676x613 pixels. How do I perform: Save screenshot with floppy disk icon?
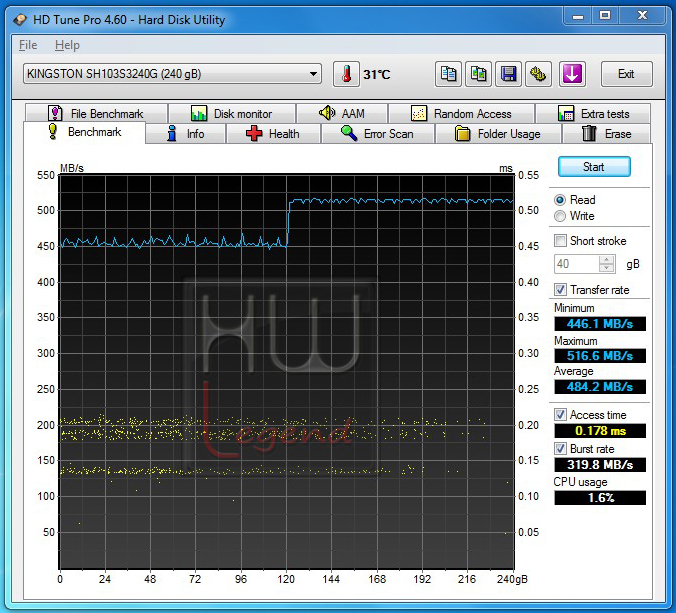point(509,74)
